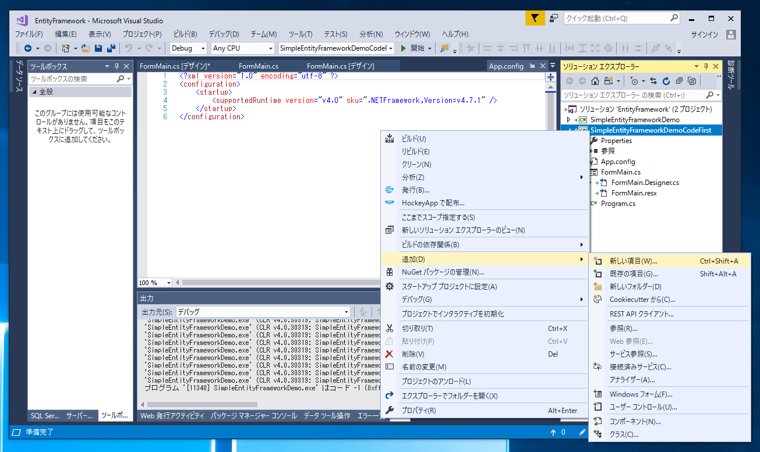760x452 pixels.
Task: Click the Output window horizontal scrollbar
Action: pos(202,404)
